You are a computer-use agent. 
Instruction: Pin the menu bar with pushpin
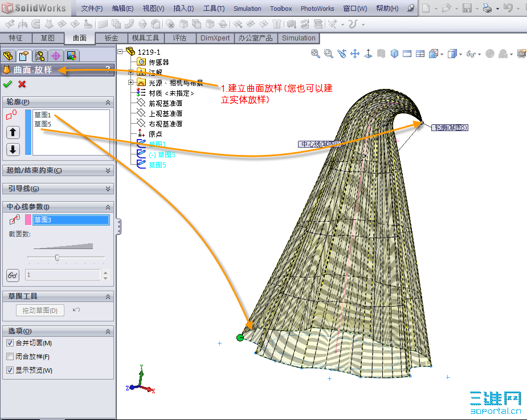coord(410,8)
